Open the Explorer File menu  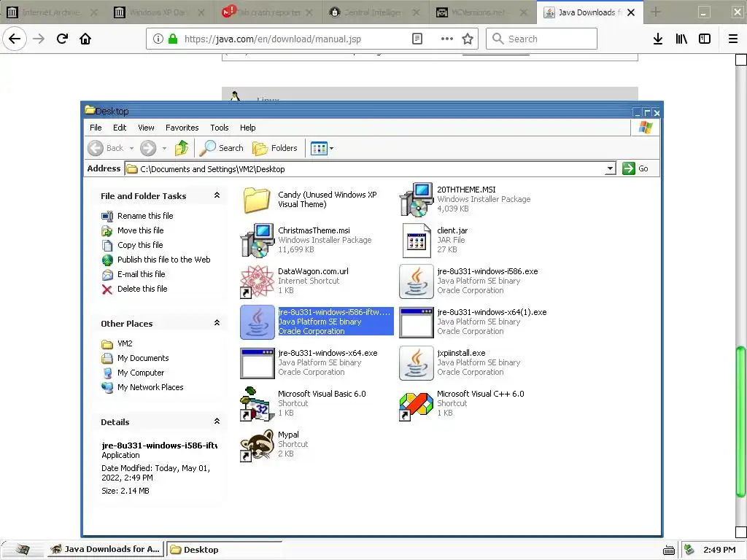pos(96,128)
